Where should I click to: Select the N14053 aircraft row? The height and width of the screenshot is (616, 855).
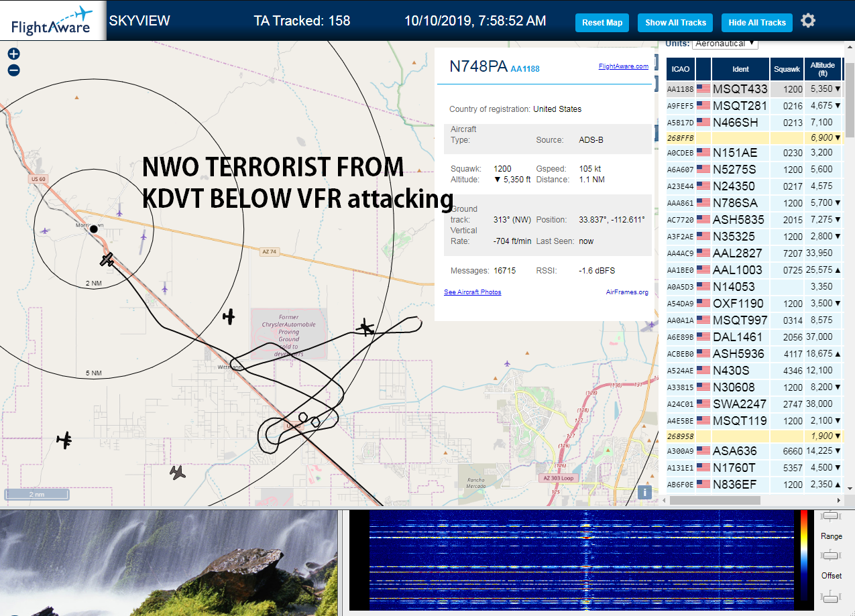[754, 287]
